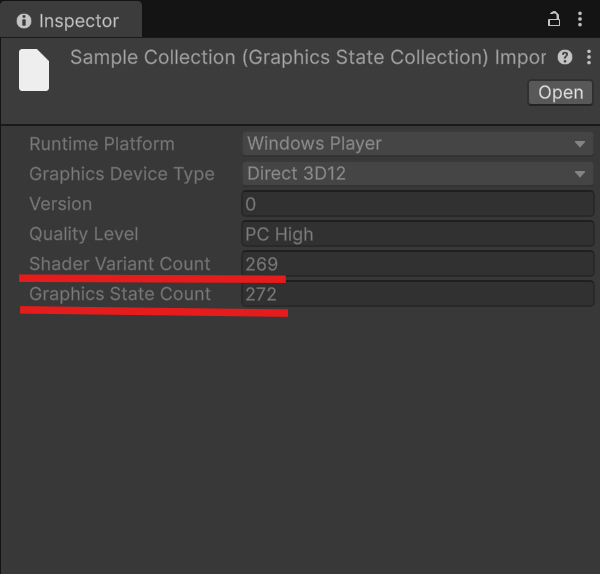Open the three-dot menu beside help icon
Screen dimensions: 600x574
589,57
